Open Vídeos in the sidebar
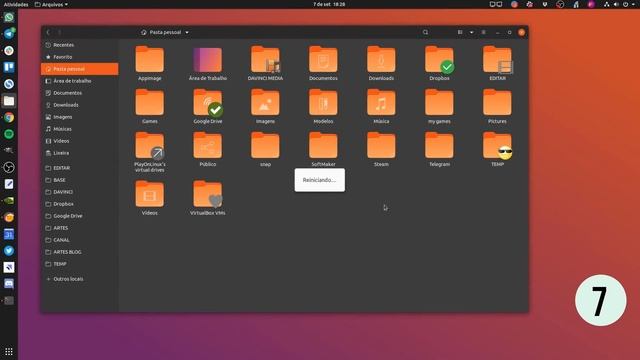The height and width of the screenshot is (360, 640). click(x=80, y=141)
